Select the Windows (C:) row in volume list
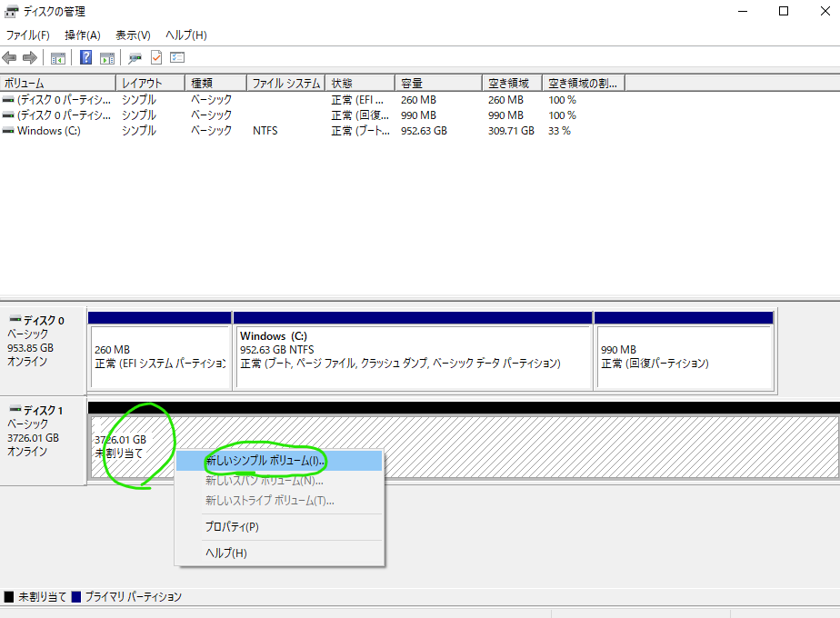Viewport: 840px width, 618px height. (49, 131)
